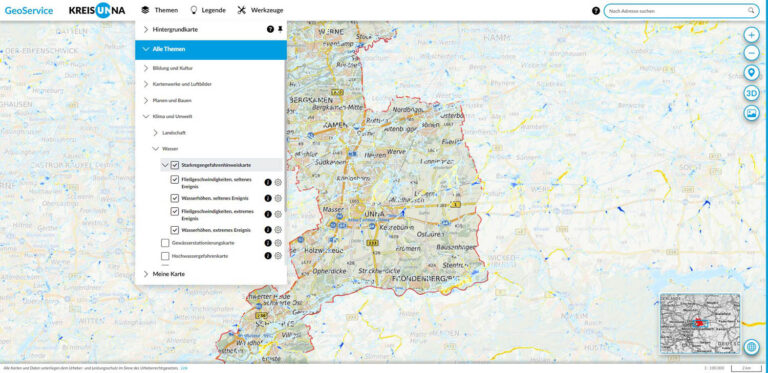Enable the Hochwassergefahrenkarte checkbox
This screenshot has height=373, width=768.
pyautogui.click(x=165, y=256)
